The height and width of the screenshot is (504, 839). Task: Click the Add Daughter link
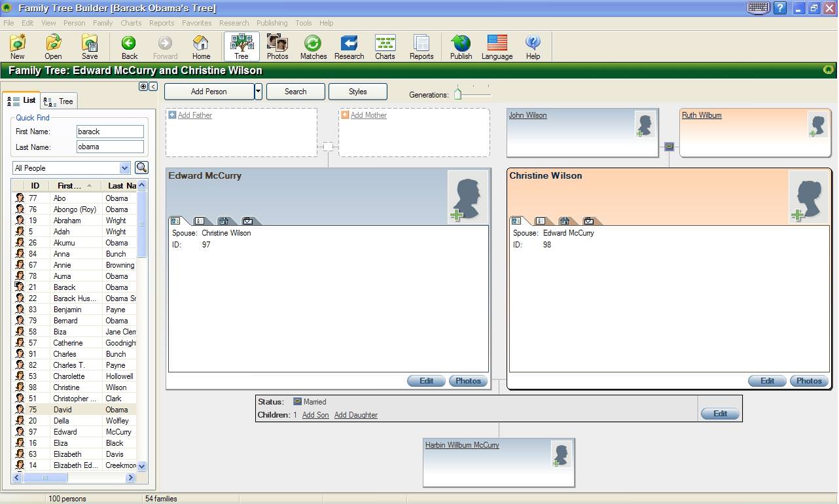[356, 415]
